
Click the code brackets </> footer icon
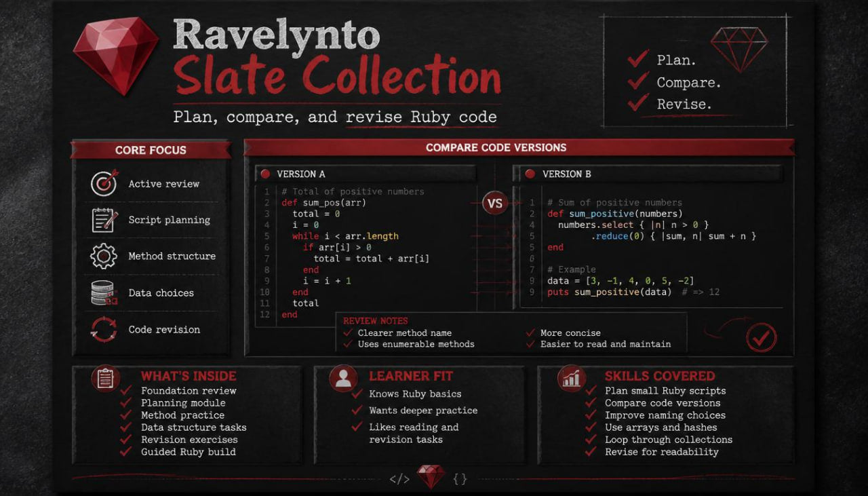coord(399,479)
